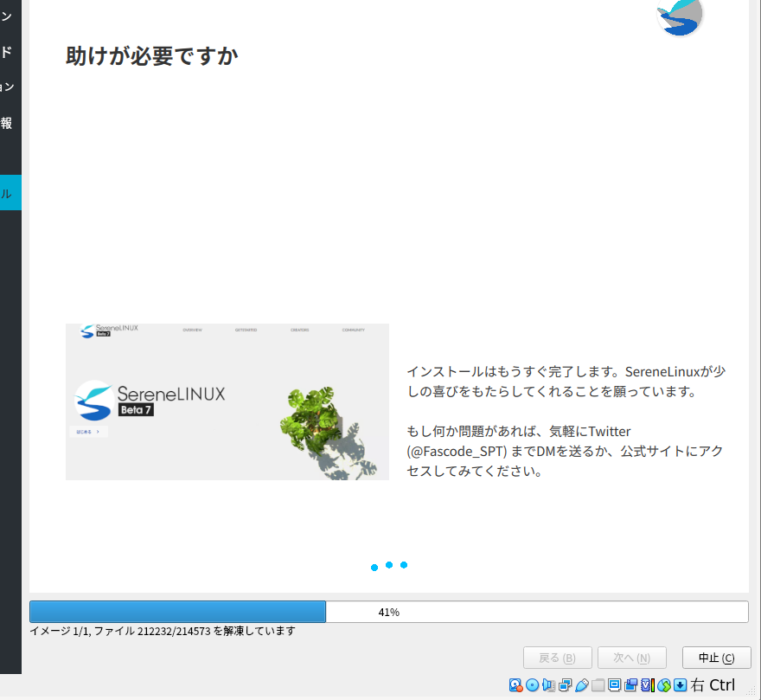
Task: Click the 中止 (C) cancel button
Action: pos(716,658)
